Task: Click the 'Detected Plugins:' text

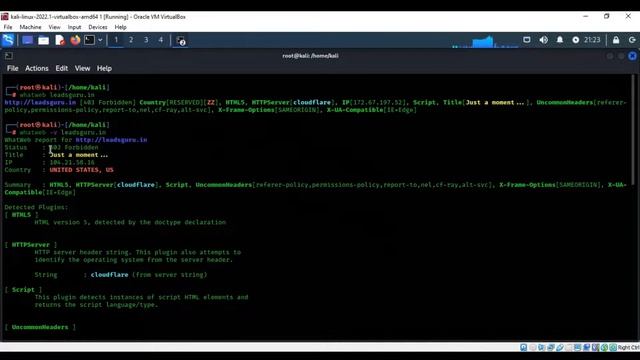Action: pos(36,207)
